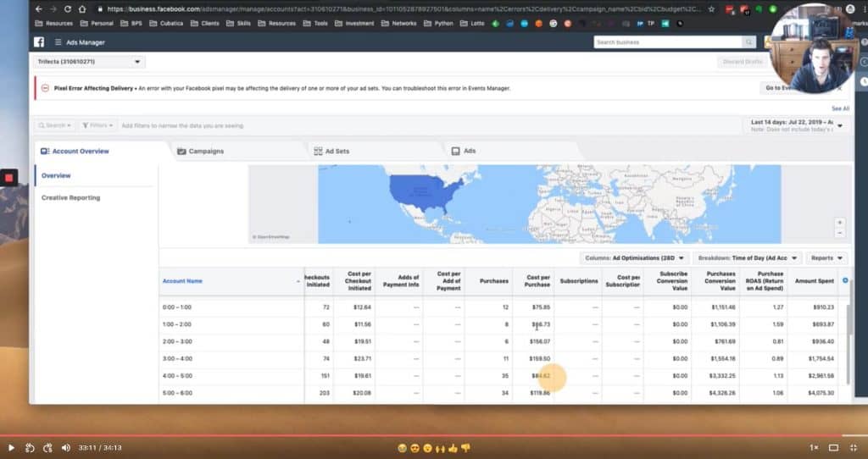Click the red recording stop button
The height and width of the screenshot is (459, 868).
pos(9,178)
